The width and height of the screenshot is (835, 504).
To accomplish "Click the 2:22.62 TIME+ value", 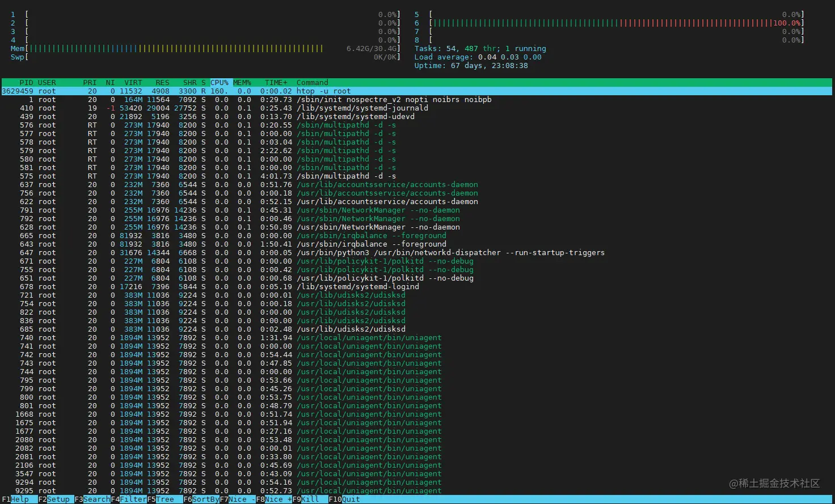I will [276, 151].
